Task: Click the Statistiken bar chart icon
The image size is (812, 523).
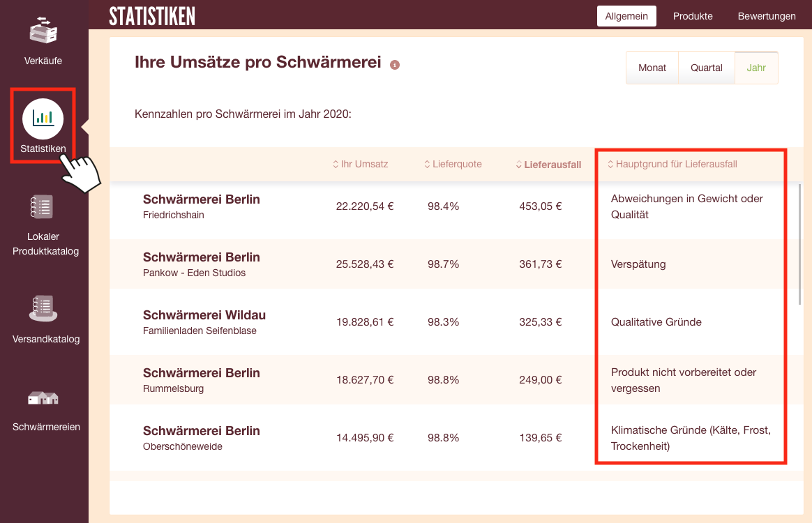Action: pos(43,119)
